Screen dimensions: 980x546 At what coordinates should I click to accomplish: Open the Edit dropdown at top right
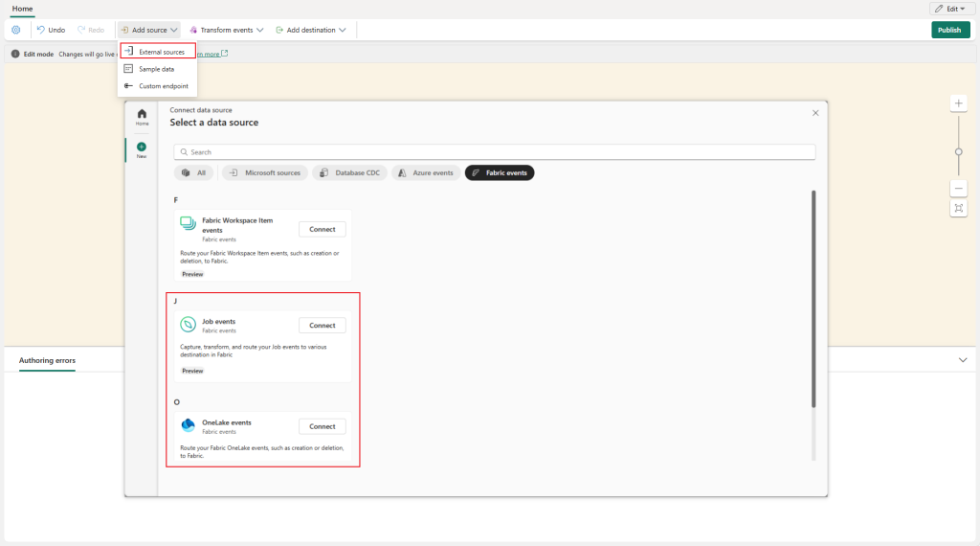(x=950, y=9)
